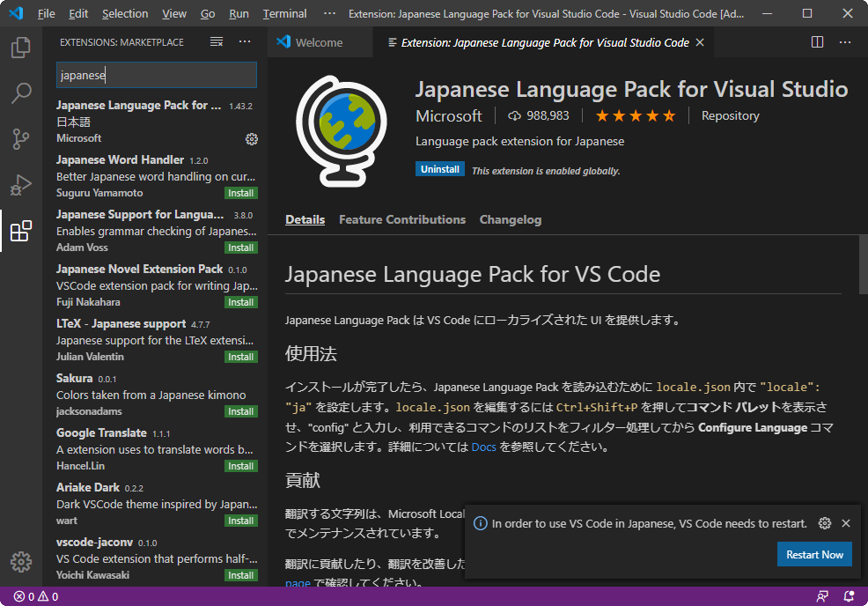The height and width of the screenshot is (606, 868).
Task: Open additional menu bar items ellipsis
Action: [329, 13]
